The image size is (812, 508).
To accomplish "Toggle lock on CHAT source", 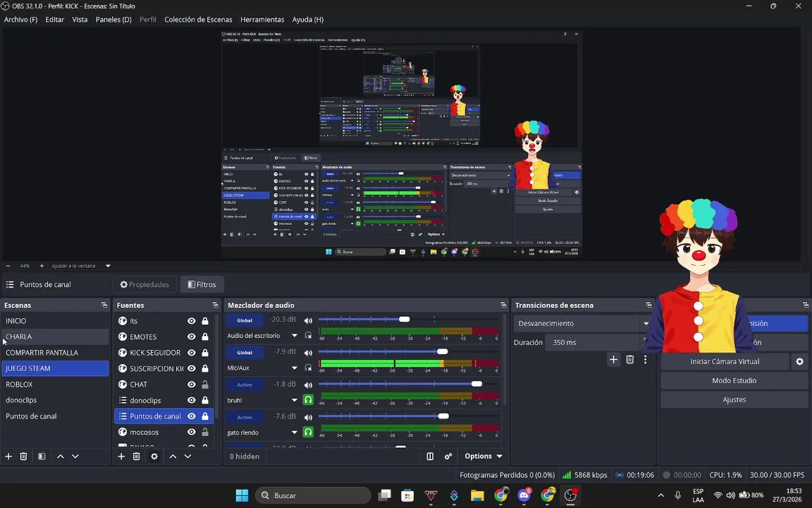I will click(x=205, y=384).
